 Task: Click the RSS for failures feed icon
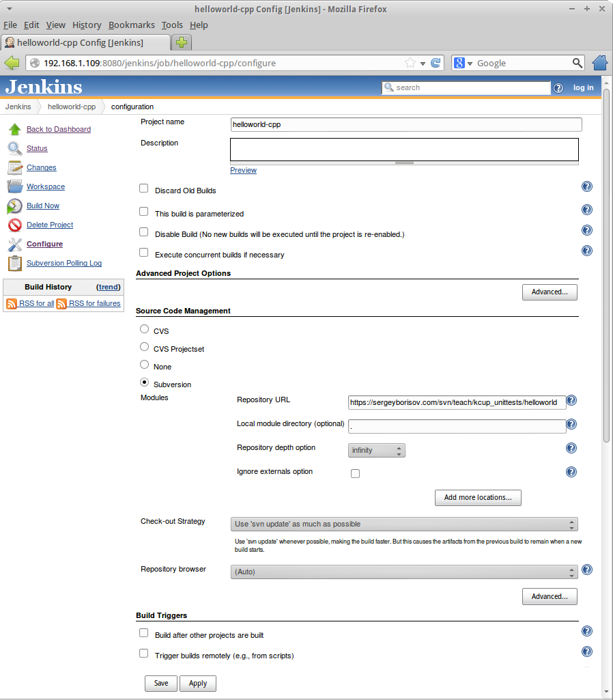[x=61, y=304]
